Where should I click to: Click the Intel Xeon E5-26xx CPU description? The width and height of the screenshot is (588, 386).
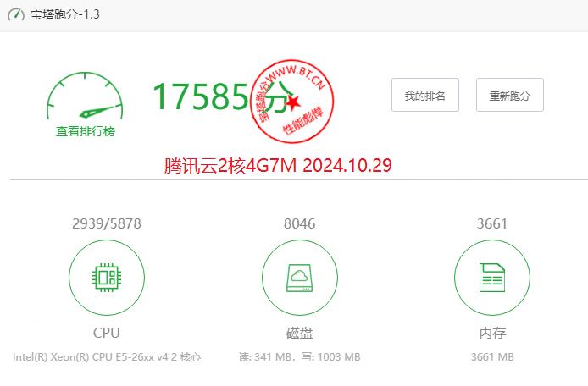coord(107,356)
